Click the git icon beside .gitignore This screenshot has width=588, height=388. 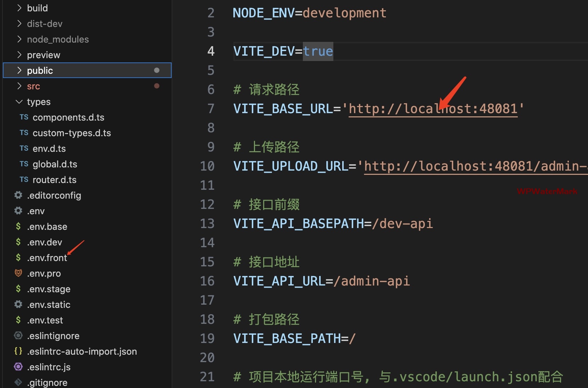pyautogui.click(x=18, y=382)
